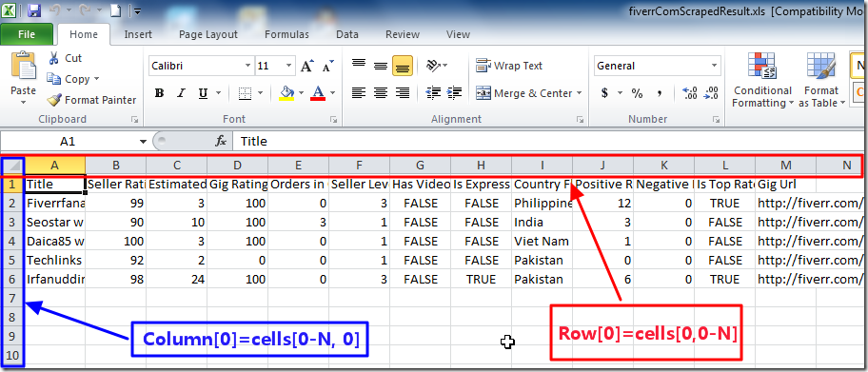Click the Increase Indent icon

455,92
